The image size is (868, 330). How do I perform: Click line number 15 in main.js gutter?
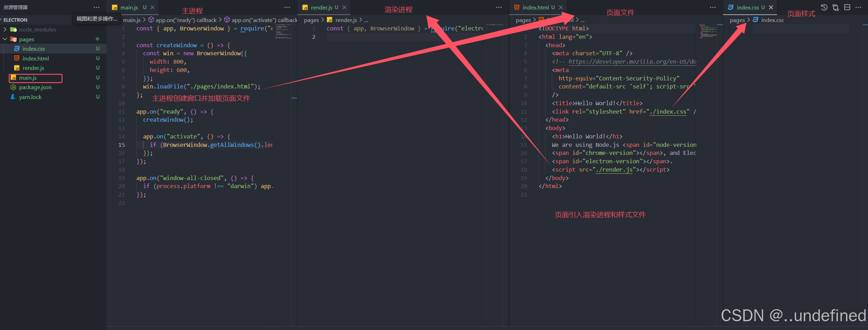coord(121,145)
